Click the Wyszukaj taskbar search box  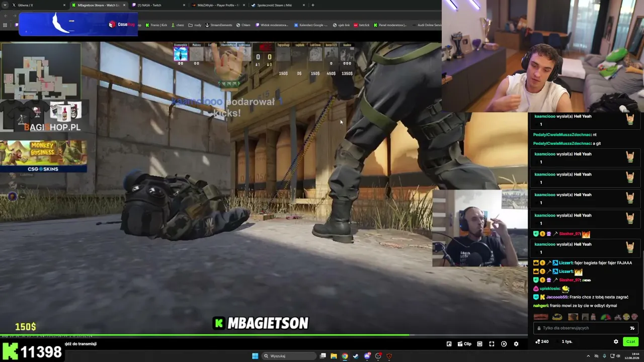point(289,356)
